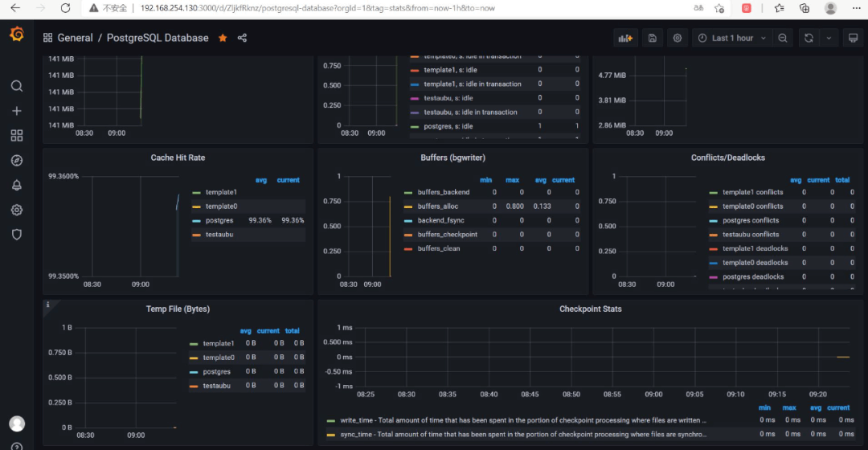Click the General folder breadcrumb
This screenshot has height=450, width=868.
75,38
